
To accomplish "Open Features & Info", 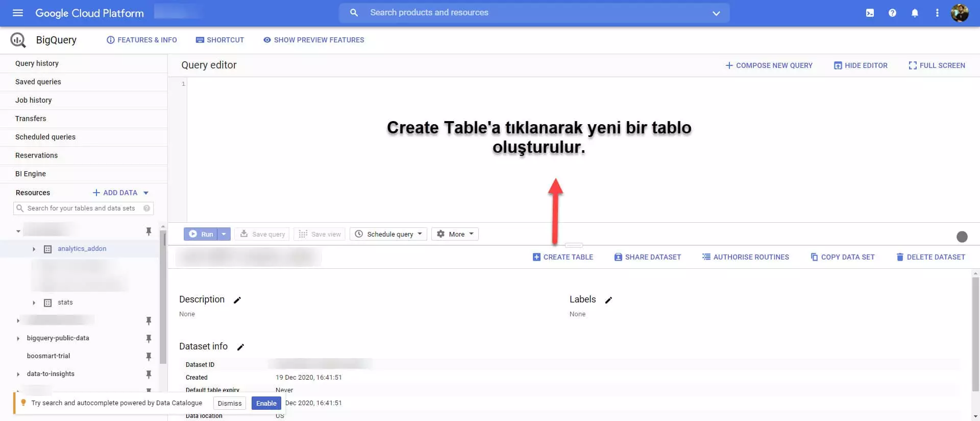I will (141, 40).
